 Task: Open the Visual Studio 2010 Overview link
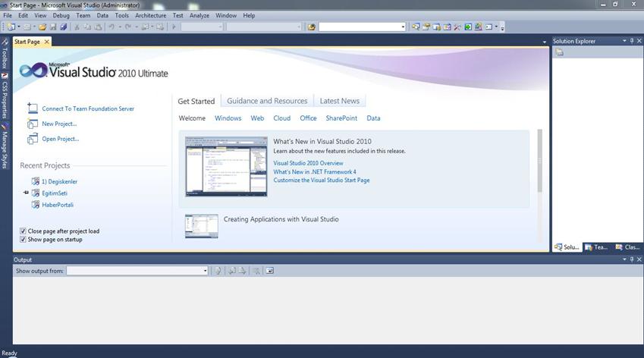308,163
